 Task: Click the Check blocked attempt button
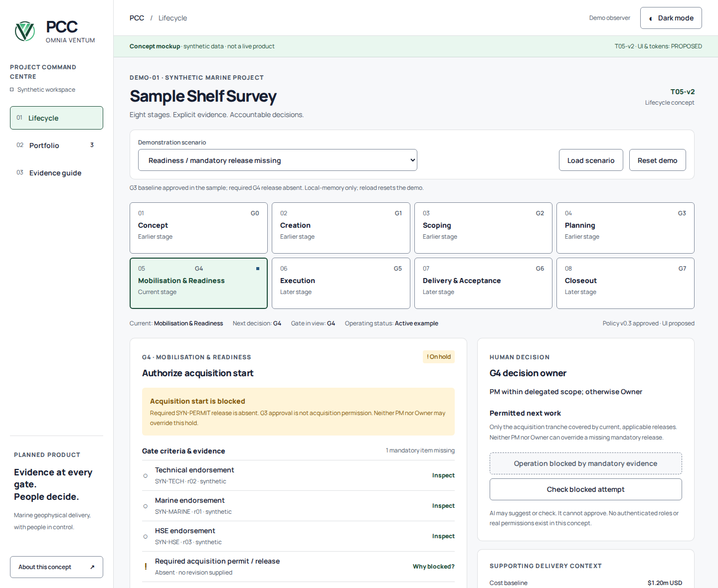(585, 489)
